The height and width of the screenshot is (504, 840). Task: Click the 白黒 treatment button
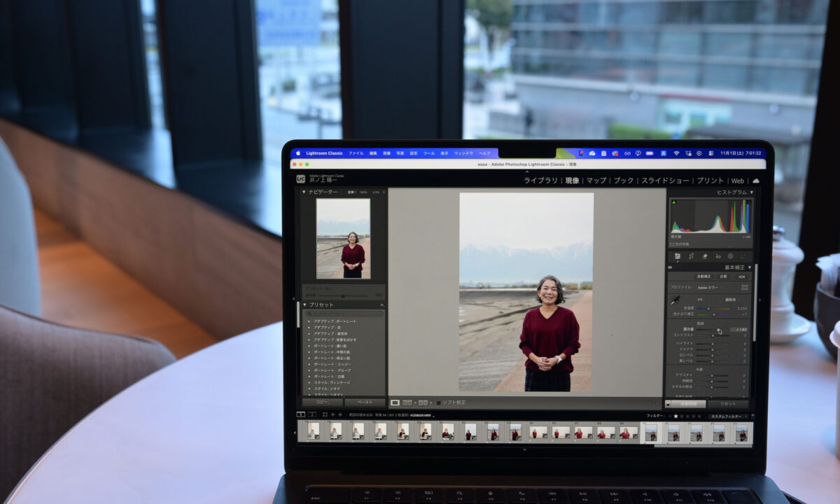tap(723, 276)
